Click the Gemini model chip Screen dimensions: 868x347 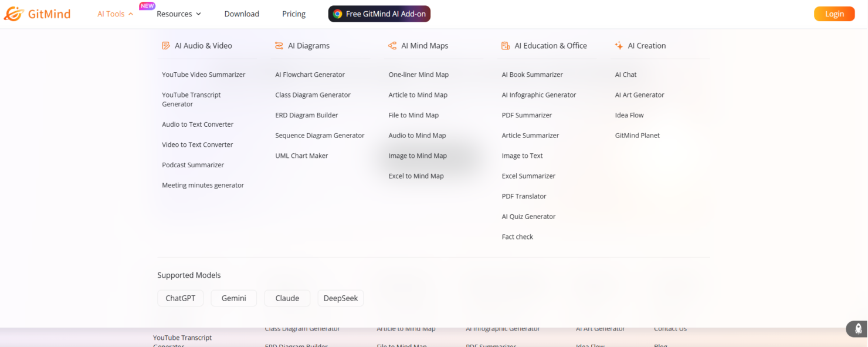[234, 298]
